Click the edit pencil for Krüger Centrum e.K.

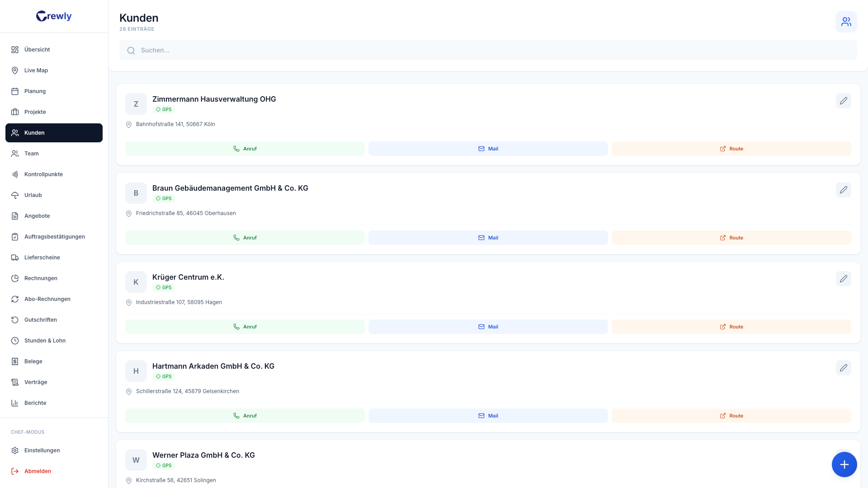pos(843,279)
